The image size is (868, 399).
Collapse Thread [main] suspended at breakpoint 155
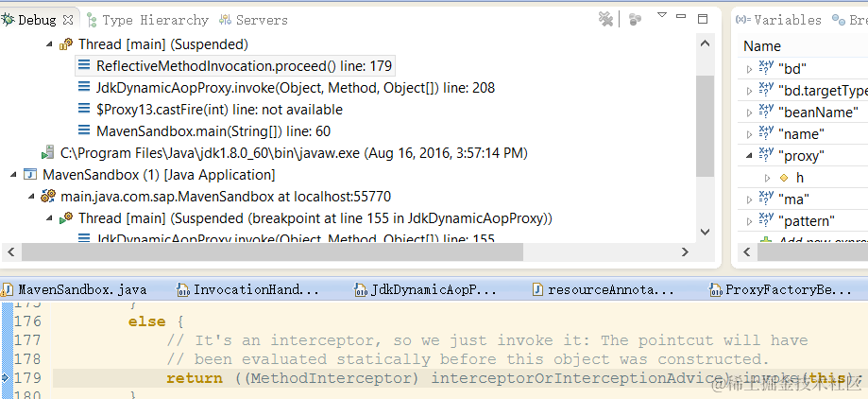pyautogui.click(x=49, y=218)
